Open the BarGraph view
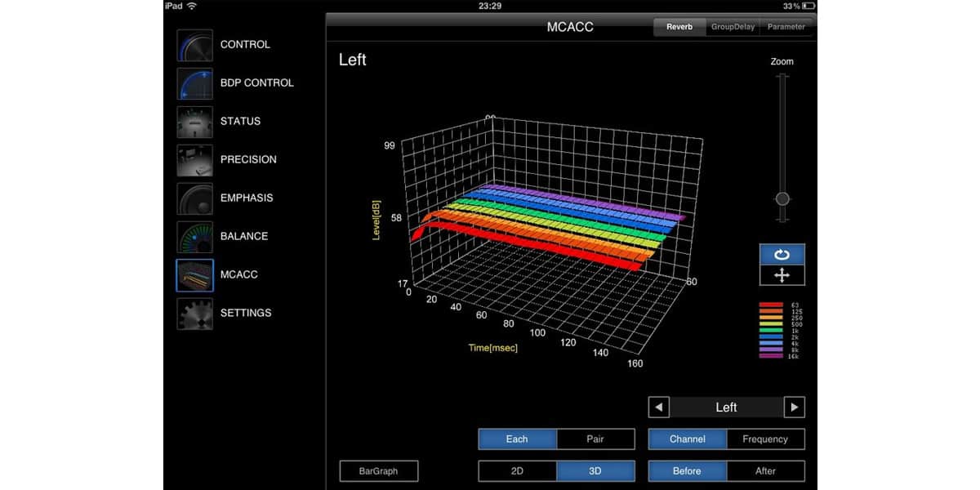Viewport: 980px width, 490px height. point(379,471)
